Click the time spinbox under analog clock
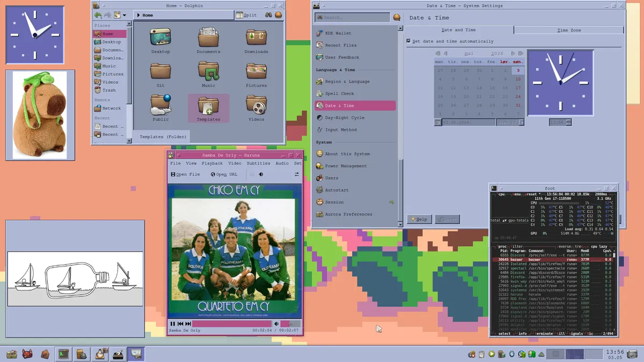The height and width of the screenshot is (362, 644). tap(560, 122)
